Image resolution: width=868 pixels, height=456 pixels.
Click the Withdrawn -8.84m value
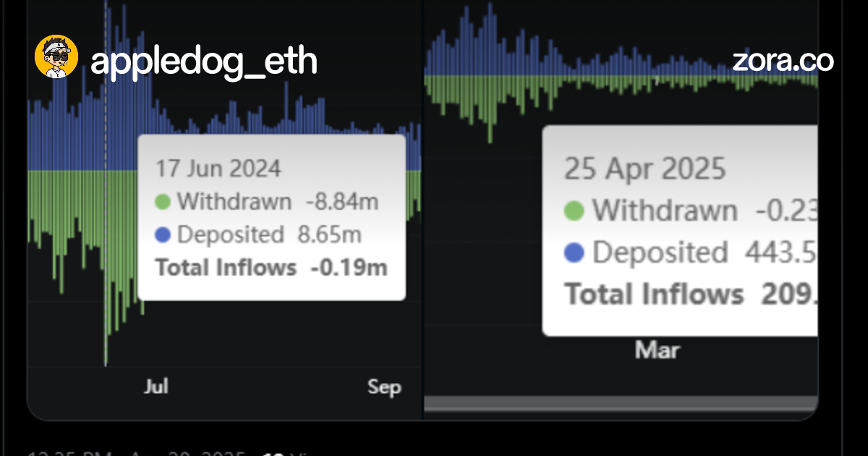(x=341, y=202)
